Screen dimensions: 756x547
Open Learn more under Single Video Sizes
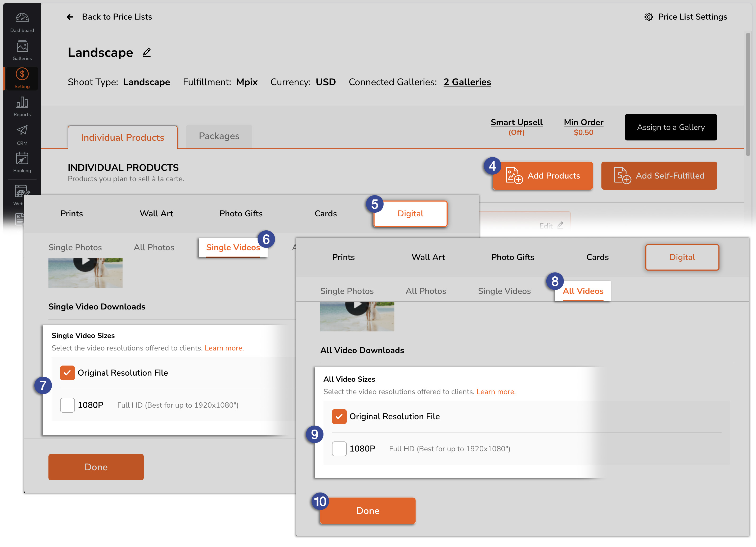pos(224,348)
